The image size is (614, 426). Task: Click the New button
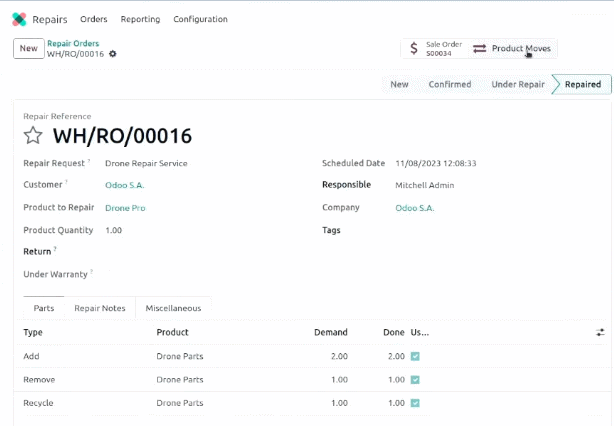point(29,49)
